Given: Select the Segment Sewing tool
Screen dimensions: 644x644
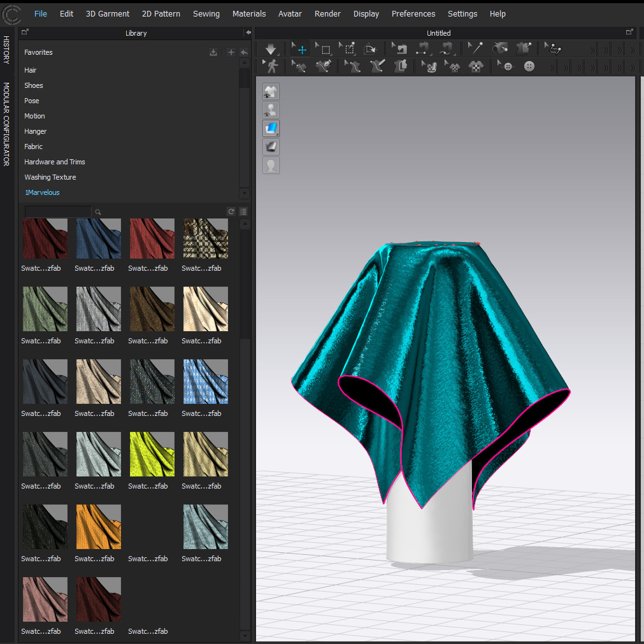Looking at the screenshot, I should (x=424, y=49).
